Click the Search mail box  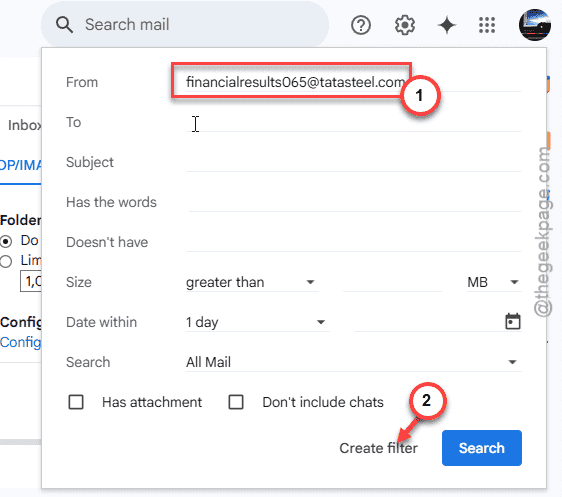click(185, 25)
